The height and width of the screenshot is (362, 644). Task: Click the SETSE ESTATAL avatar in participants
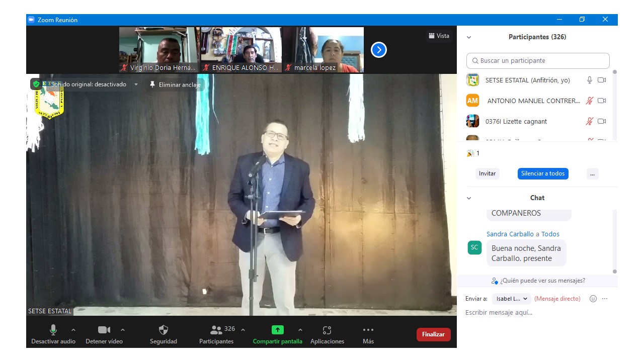pos(472,80)
